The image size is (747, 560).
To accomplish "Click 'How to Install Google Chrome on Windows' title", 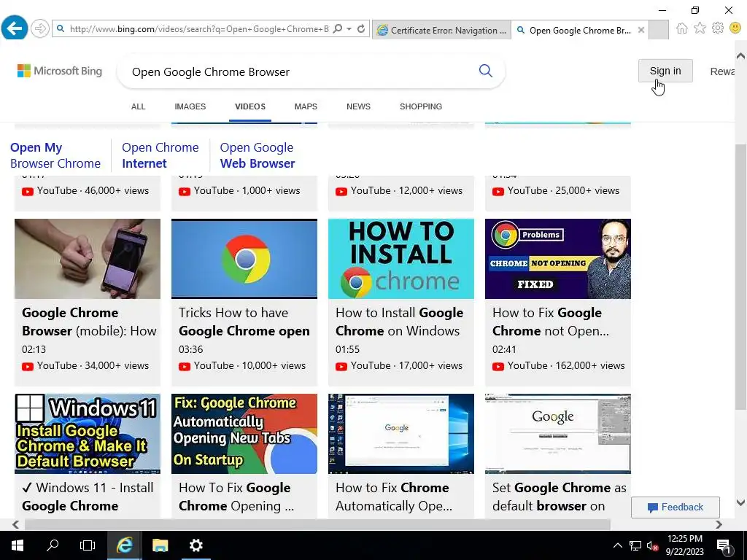I will (x=399, y=322).
